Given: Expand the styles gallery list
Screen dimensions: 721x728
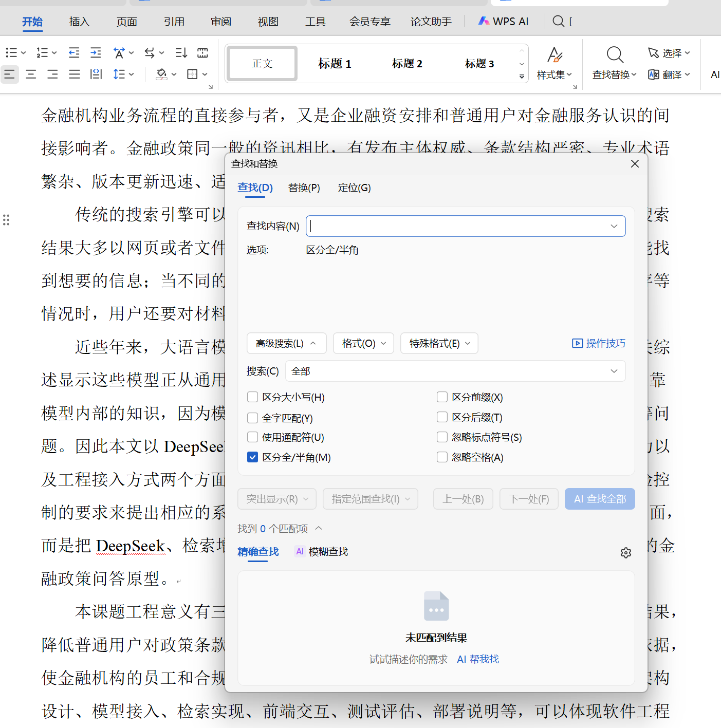Looking at the screenshot, I should click(522, 77).
